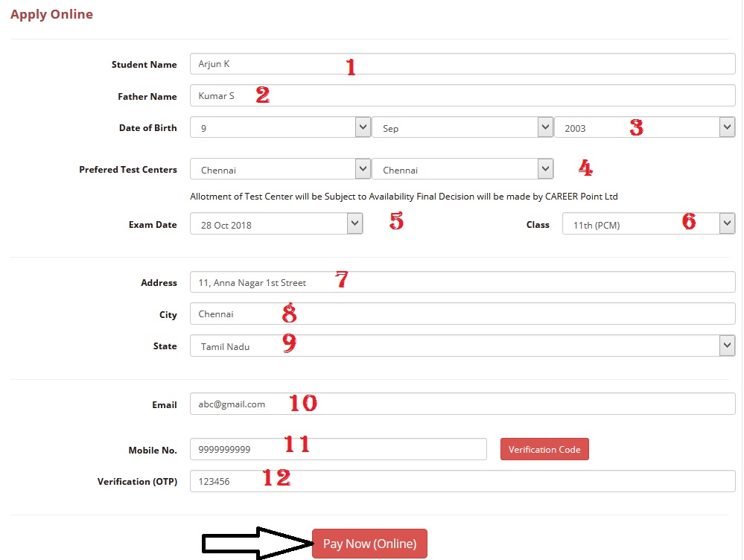Open the birth year dropdown showing 2003
The image size is (744, 560).
(644, 128)
